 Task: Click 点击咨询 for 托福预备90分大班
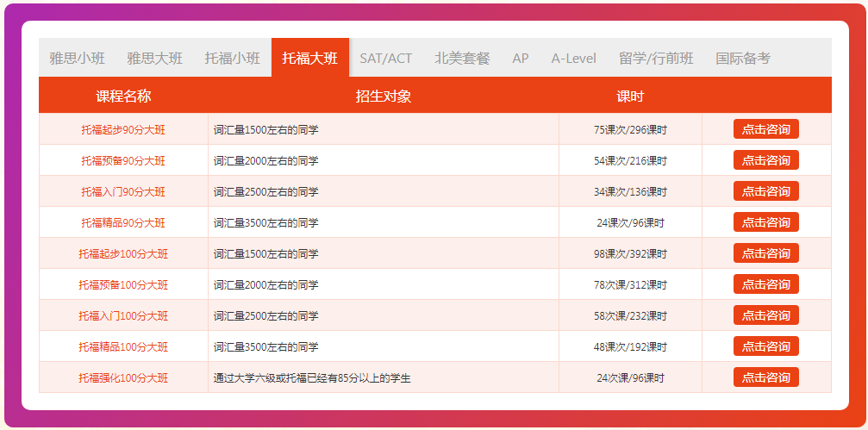(x=766, y=160)
